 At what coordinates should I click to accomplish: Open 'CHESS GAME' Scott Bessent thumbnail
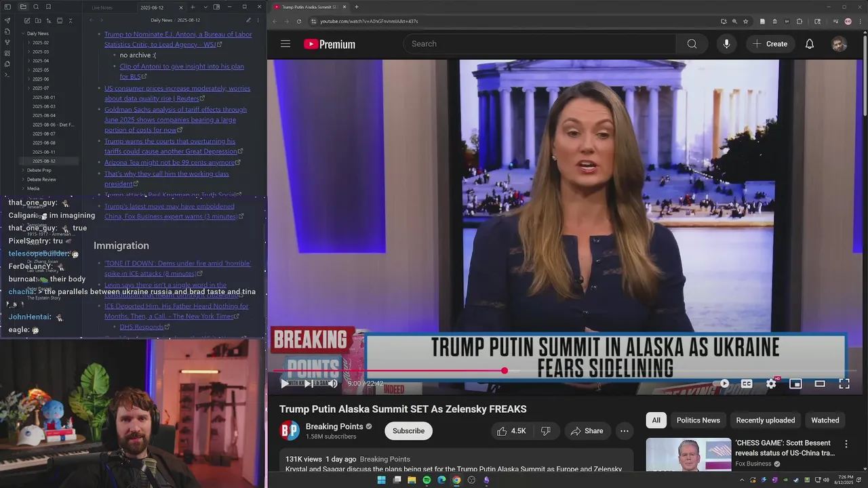pyautogui.click(x=688, y=455)
